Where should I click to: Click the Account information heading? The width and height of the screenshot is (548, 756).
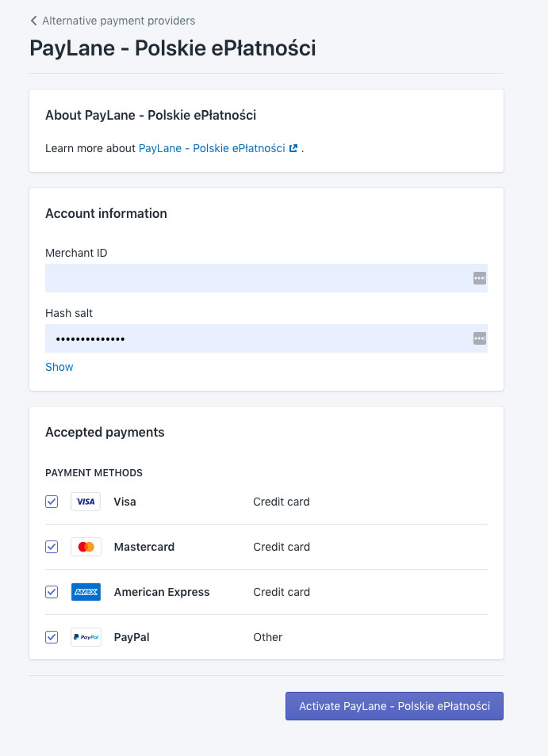[x=106, y=214]
